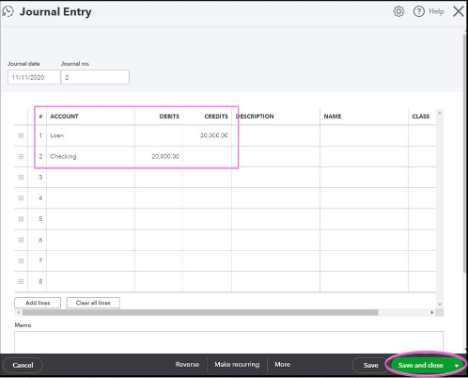
Task: Grab the drag handle for line 5
Action: [21, 219]
